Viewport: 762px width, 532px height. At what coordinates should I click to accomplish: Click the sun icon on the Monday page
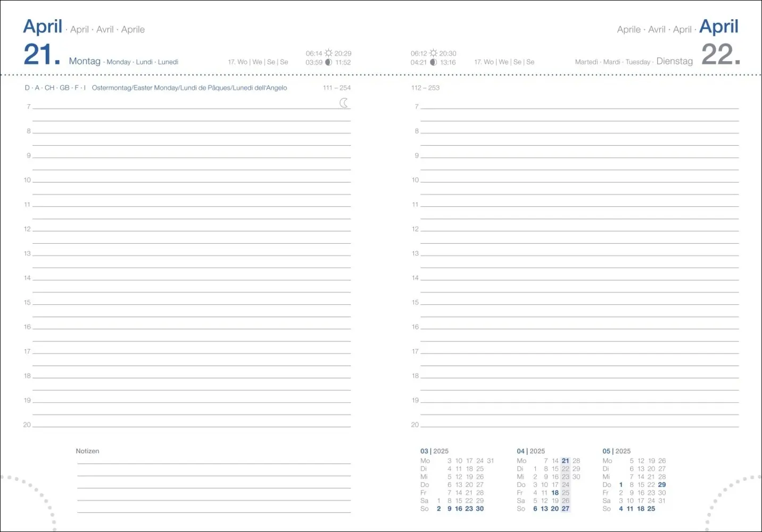click(328, 53)
